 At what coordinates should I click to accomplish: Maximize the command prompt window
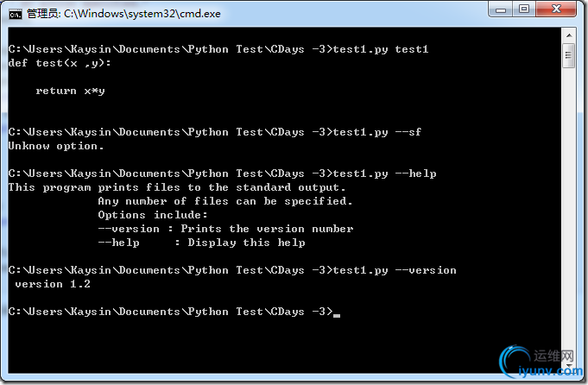pos(524,9)
